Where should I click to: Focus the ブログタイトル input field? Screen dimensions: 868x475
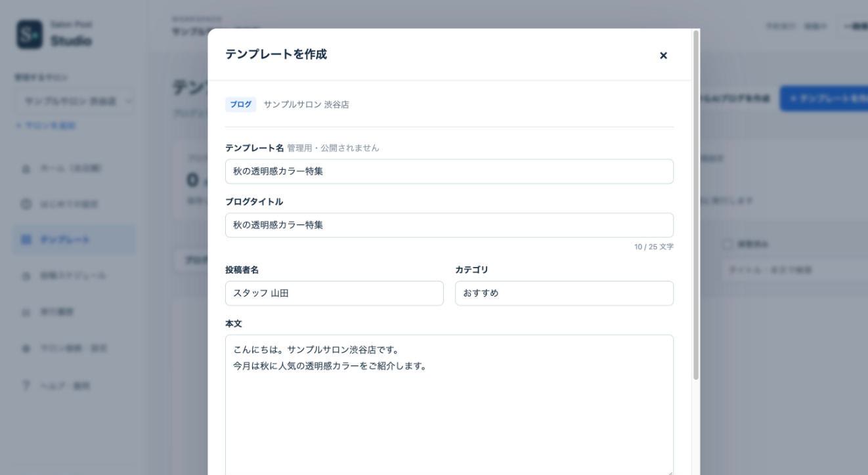[x=449, y=225]
